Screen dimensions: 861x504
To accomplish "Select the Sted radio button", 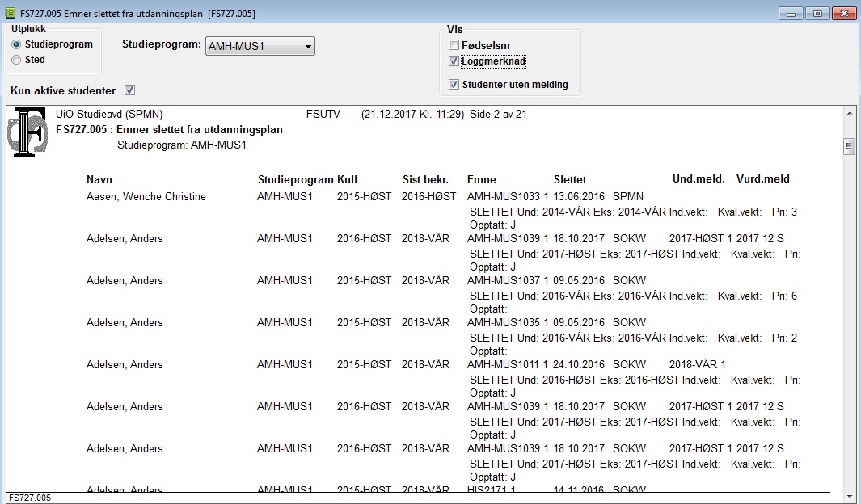I will pyautogui.click(x=16, y=60).
